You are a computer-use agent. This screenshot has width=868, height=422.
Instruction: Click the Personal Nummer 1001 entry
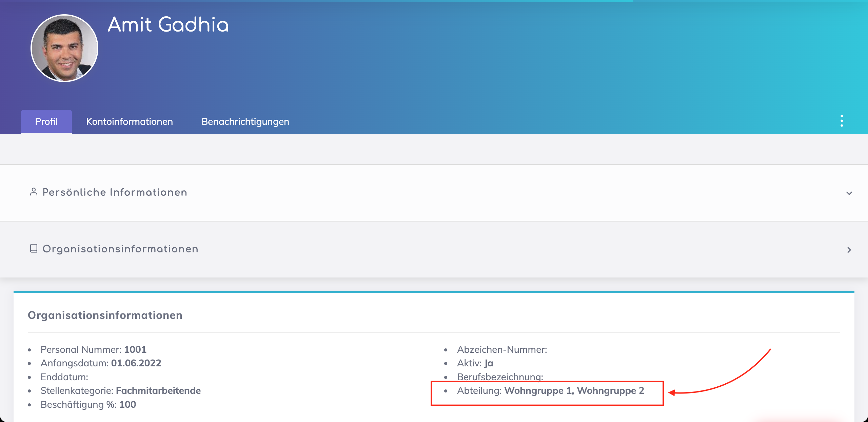[93, 349]
